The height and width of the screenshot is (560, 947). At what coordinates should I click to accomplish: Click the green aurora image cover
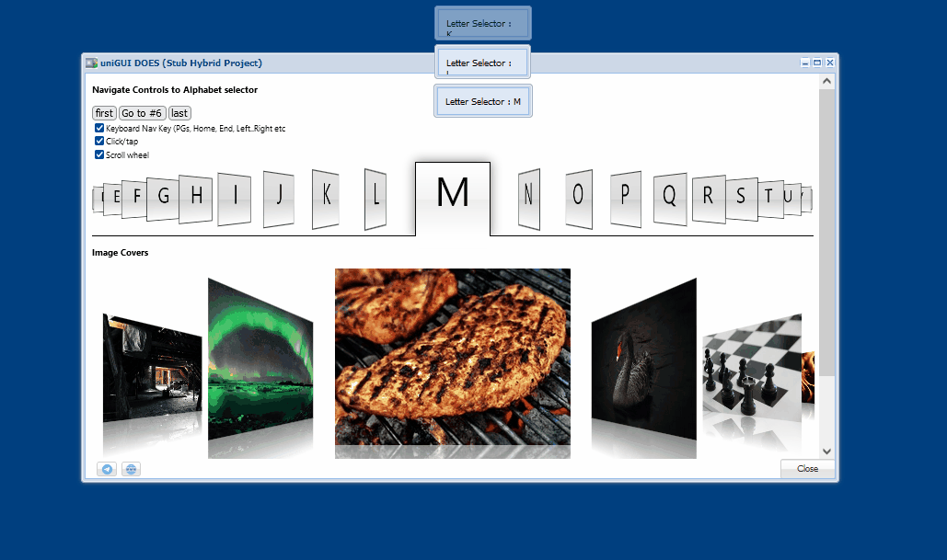260,359
